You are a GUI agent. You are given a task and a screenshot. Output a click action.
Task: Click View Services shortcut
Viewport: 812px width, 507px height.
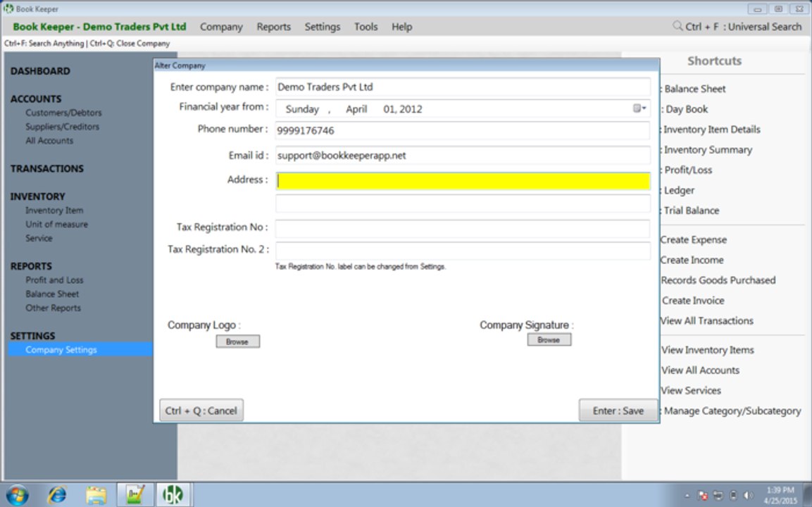[691, 391]
